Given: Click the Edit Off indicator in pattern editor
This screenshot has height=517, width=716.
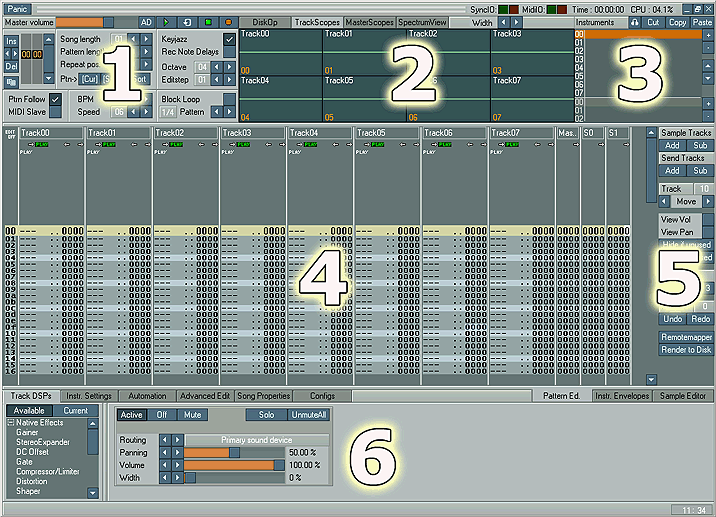Looking at the screenshot, I should click(11, 134).
